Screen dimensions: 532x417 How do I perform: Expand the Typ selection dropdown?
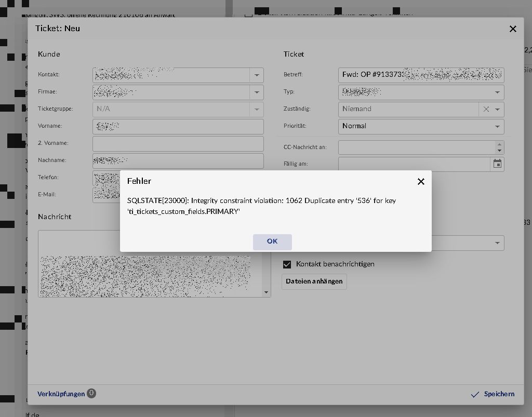(497, 92)
